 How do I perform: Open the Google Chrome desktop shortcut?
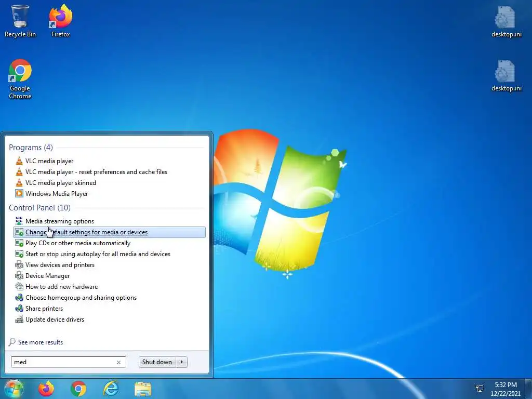point(20,79)
